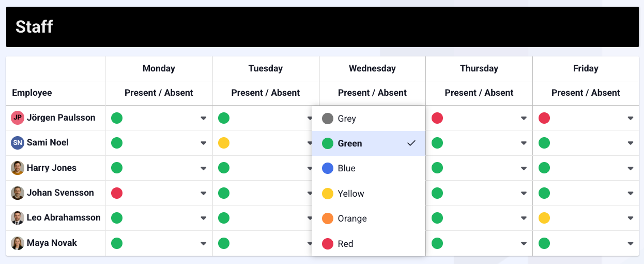The image size is (644, 264).
Task: Select the Grey option in dropdown list
Action: (x=347, y=119)
